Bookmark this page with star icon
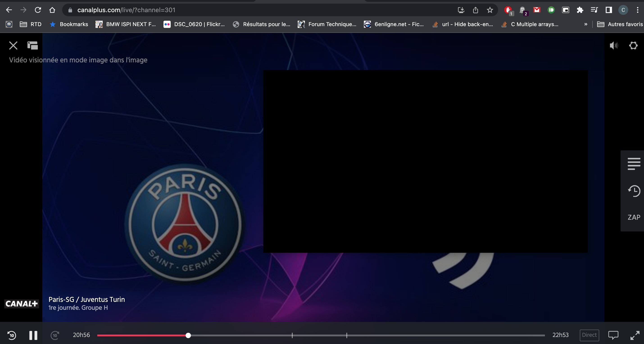644x344 pixels. point(490,10)
